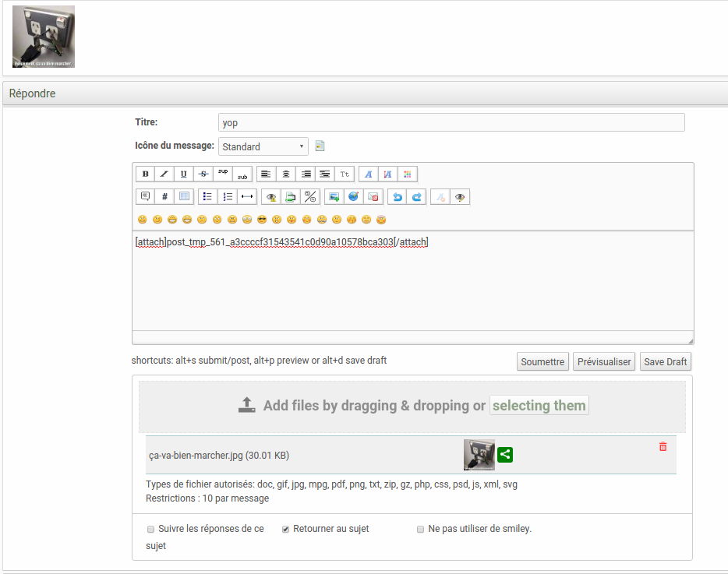Insert a bulleted list

(x=207, y=197)
